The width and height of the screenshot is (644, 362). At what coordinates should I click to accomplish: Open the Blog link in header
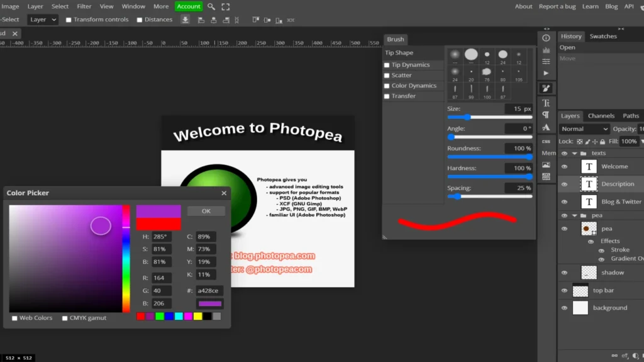611,6
